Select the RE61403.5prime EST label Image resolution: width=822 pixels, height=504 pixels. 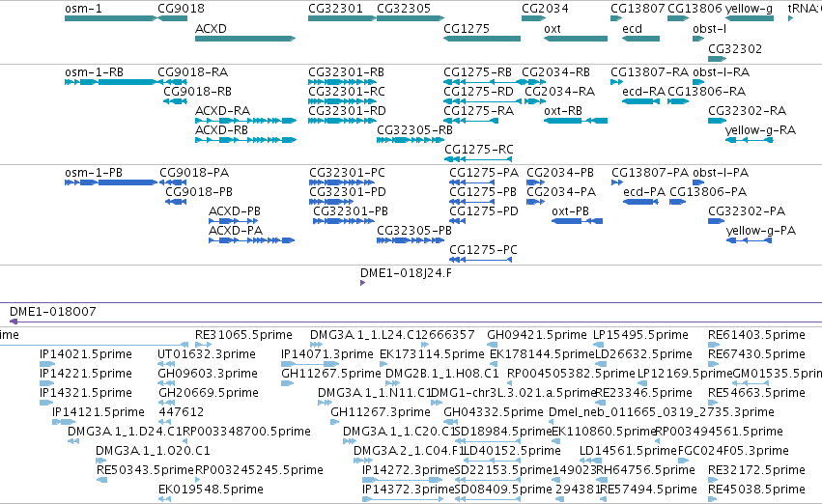click(756, 335)
